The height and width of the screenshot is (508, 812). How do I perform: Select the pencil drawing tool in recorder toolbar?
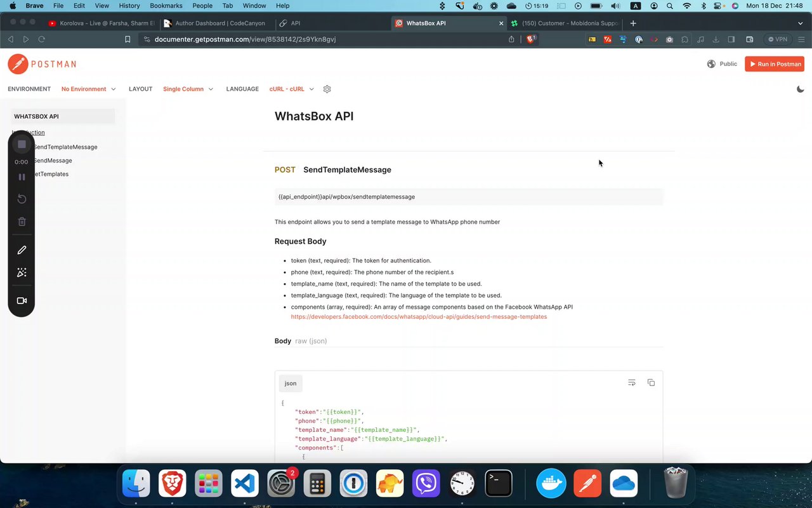point(22,250)
